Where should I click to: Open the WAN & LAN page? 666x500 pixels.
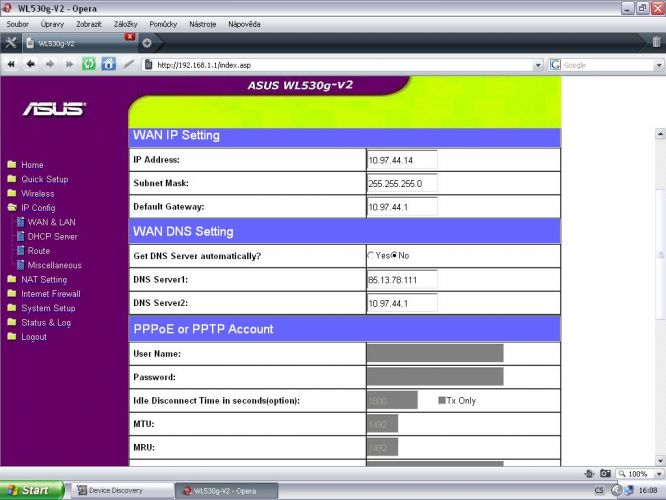click(x=51, y=222)
